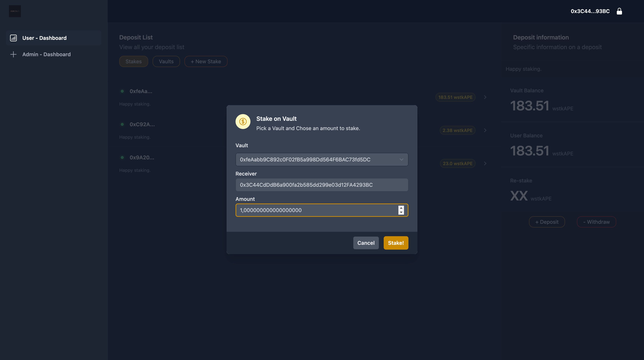Click the Receiver address field

coord(322,185)
